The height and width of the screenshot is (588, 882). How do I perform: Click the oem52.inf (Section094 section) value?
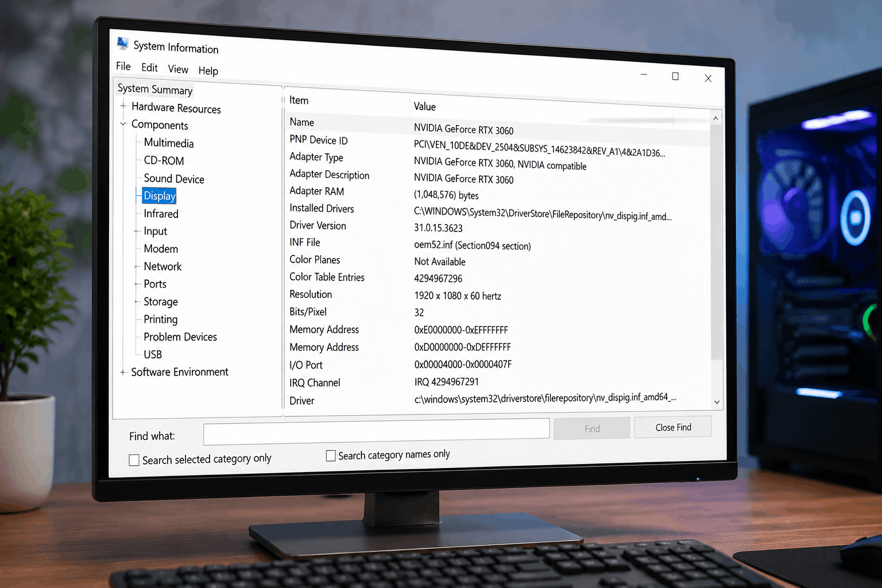(x=473, y=245)
